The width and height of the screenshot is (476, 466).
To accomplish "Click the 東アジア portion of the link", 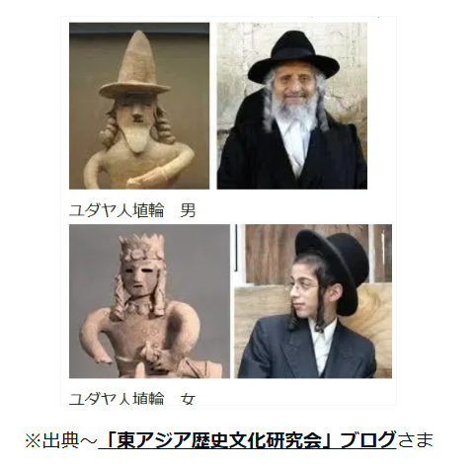I will [x=147, y=440].
